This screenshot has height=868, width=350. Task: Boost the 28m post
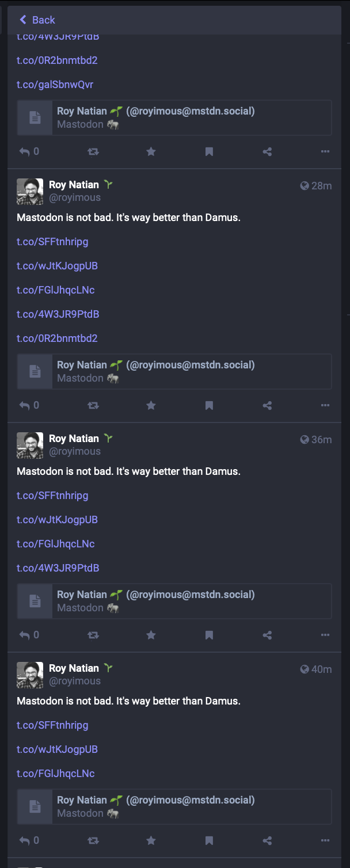pos(93,406)
